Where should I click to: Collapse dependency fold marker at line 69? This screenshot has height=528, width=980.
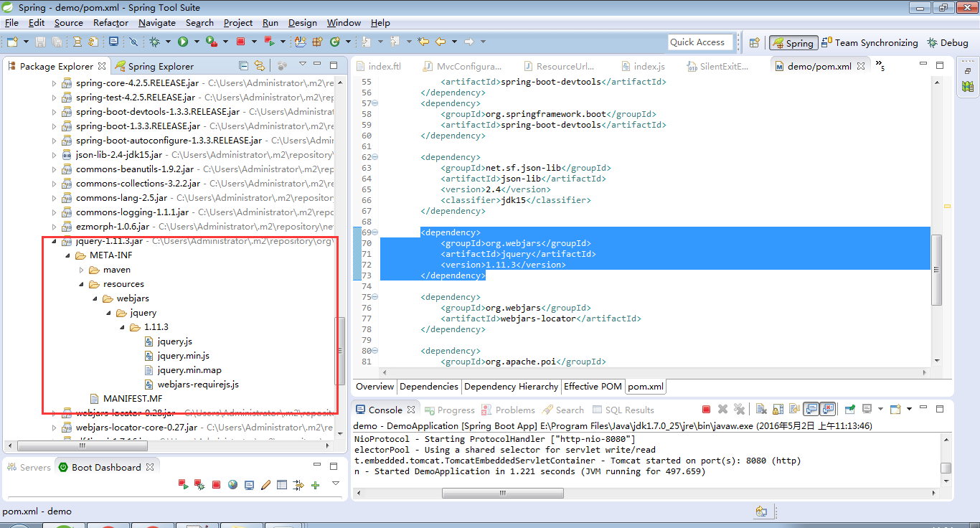pos(375,232)
